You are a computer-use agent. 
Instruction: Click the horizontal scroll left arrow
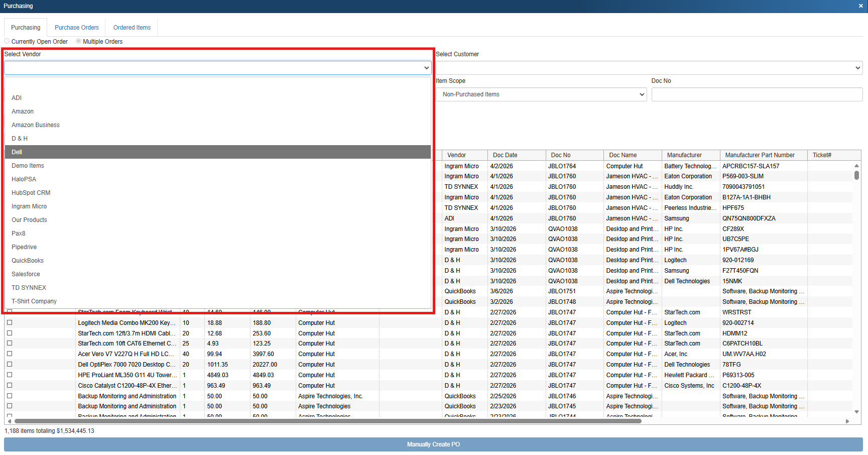(x=9, y=421)
